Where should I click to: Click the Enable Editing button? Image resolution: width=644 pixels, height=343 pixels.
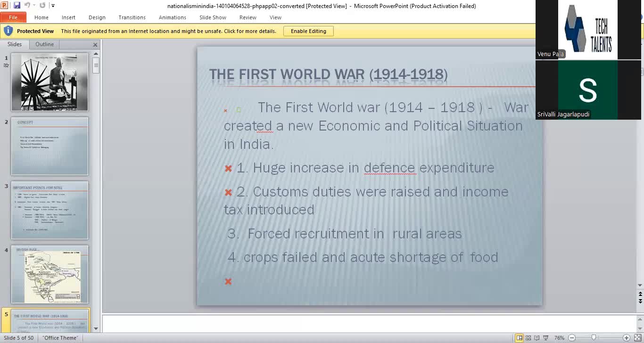coord(308,31)
